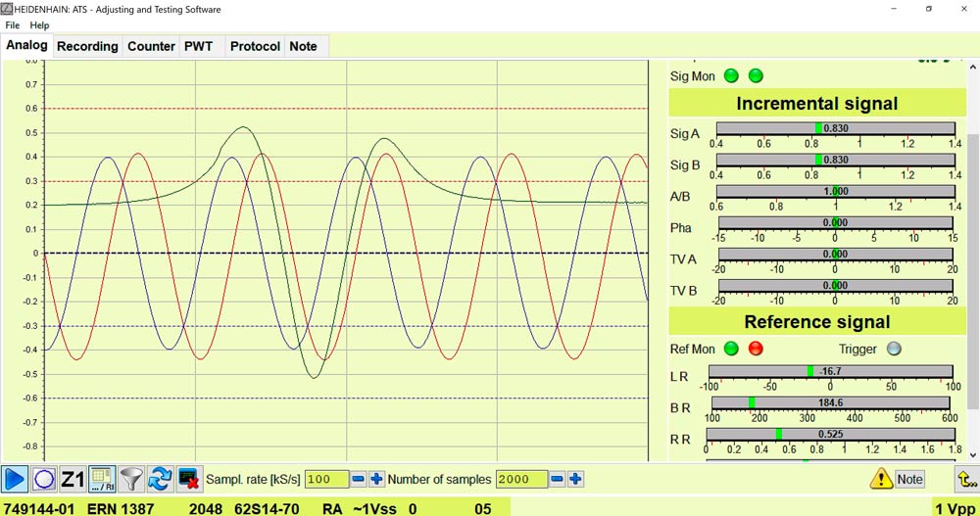The image size is (980, 516).
Task: Click the Sampl. rate input field
Action: point(326,479)
